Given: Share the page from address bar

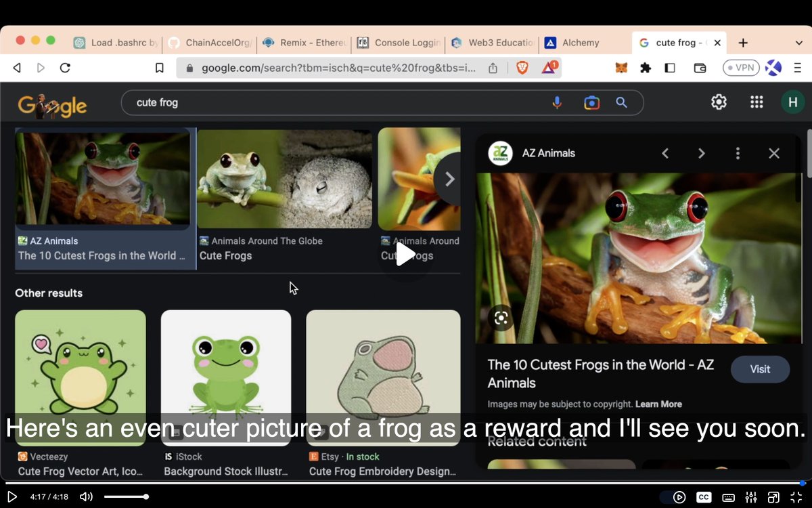Looking at the screenshot, I should [493, 68].
